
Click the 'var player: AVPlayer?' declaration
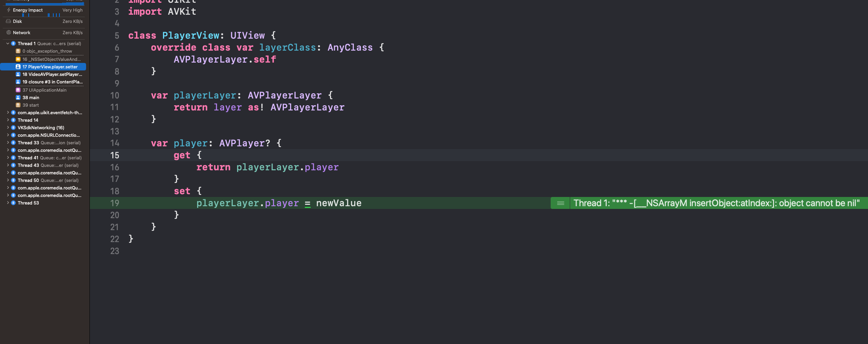pos(210,143)
